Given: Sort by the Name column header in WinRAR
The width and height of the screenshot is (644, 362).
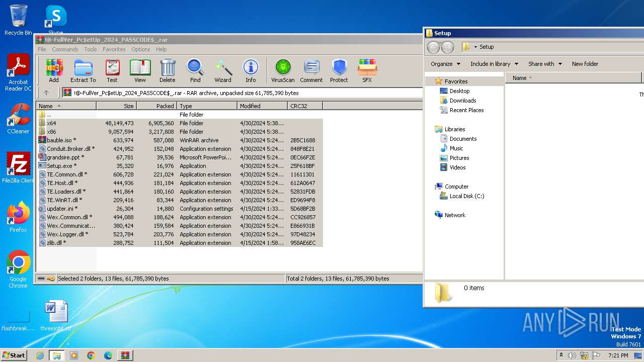Looking at the screenshot, I should click(x=66, y=106).
